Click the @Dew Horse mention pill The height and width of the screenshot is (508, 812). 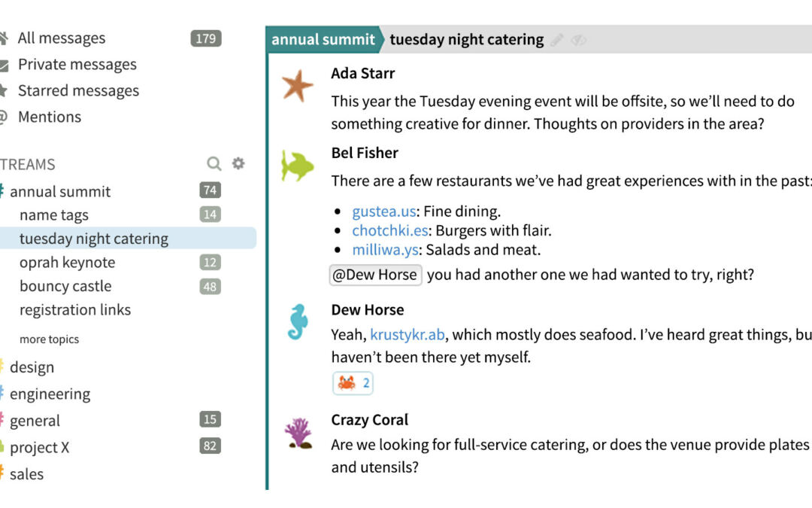coord(375,275)
